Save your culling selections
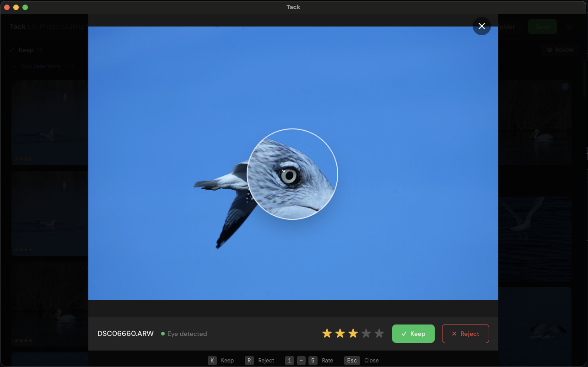 point(542,27)
